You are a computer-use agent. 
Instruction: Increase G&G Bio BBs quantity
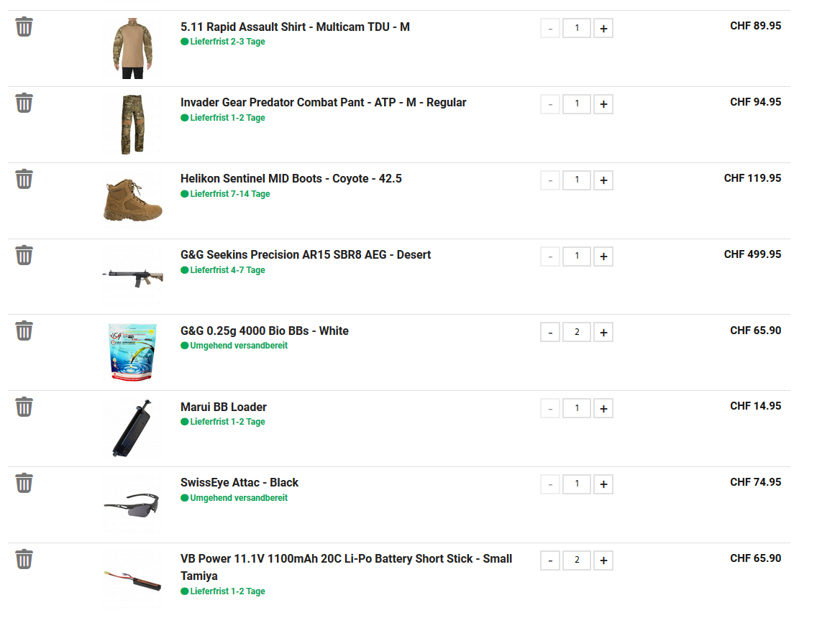pyautogui.click(x=603, y=332)
